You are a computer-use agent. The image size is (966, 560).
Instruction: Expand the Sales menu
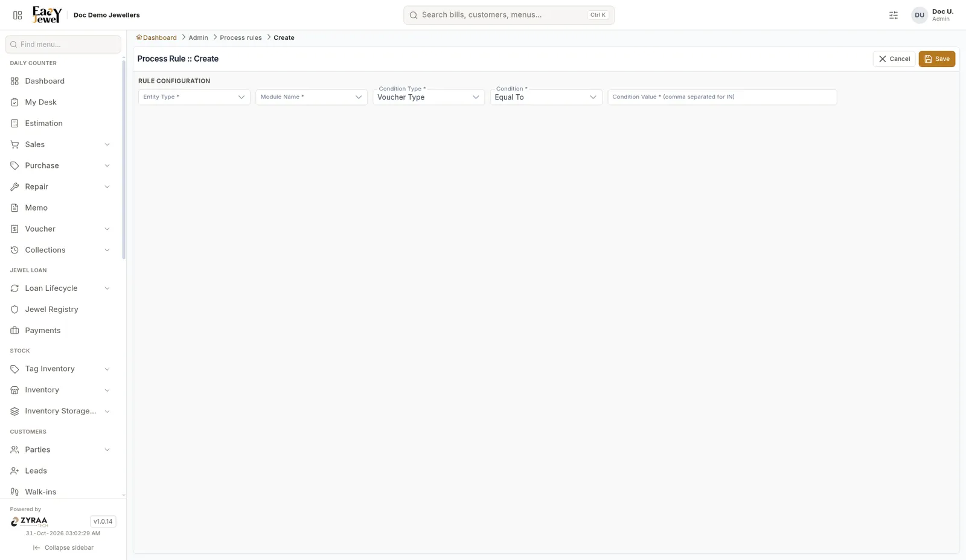tap(61, 144)
